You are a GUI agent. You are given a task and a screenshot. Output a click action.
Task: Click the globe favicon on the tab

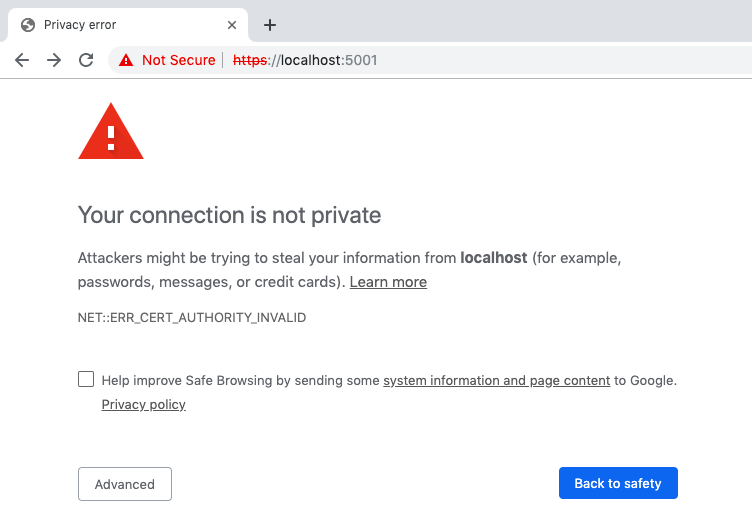(28, 25)
